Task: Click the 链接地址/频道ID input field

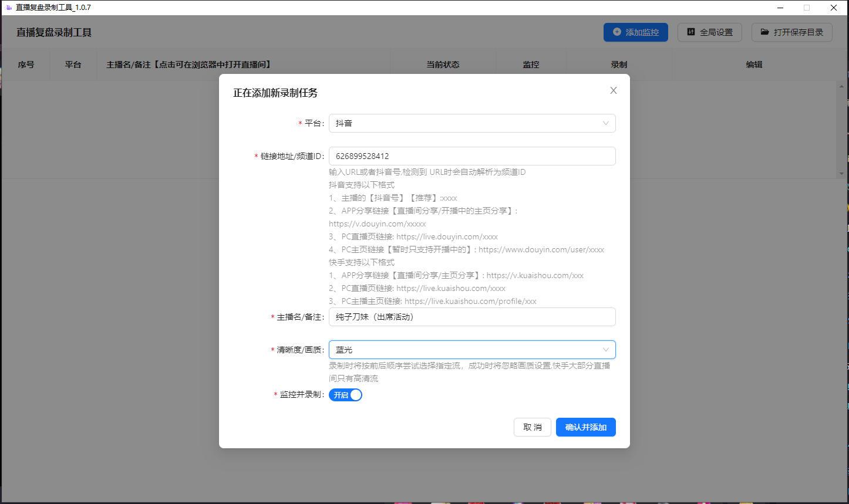Action: tap(471, 156)
